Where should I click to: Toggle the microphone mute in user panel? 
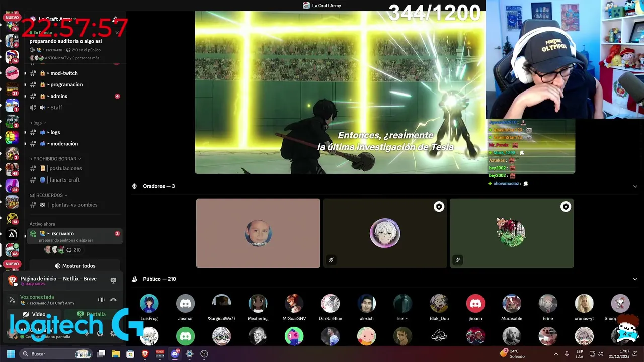click(x=86, y=333)
